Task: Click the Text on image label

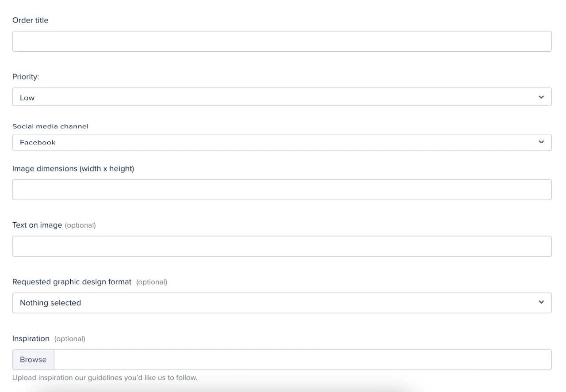Action: pos(37,225)
